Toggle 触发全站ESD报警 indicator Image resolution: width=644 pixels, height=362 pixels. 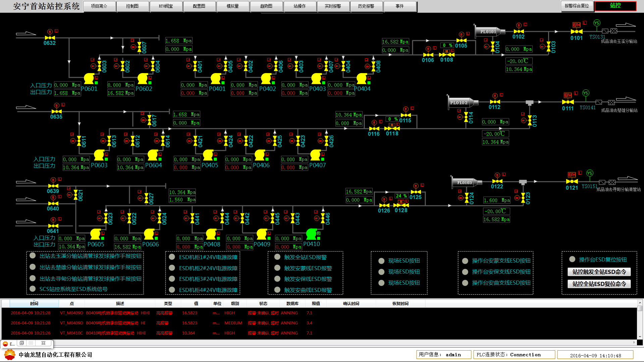coord(277,257)
